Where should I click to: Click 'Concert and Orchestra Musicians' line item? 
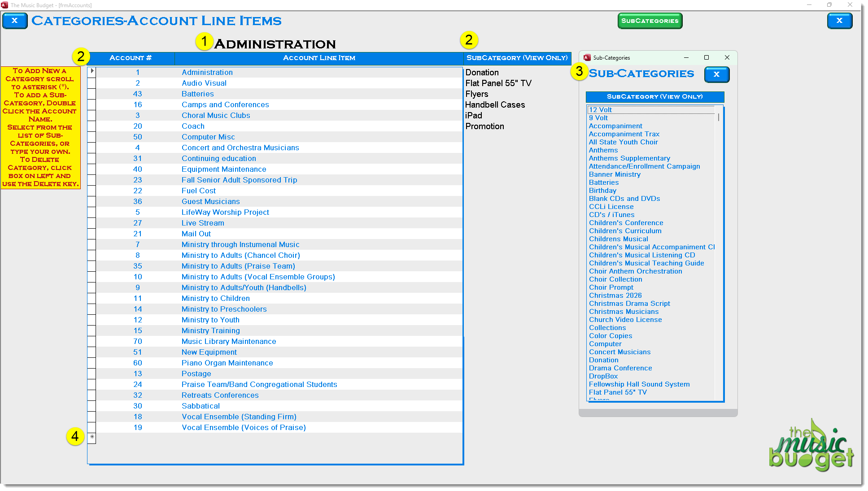[x=240, y=148]
